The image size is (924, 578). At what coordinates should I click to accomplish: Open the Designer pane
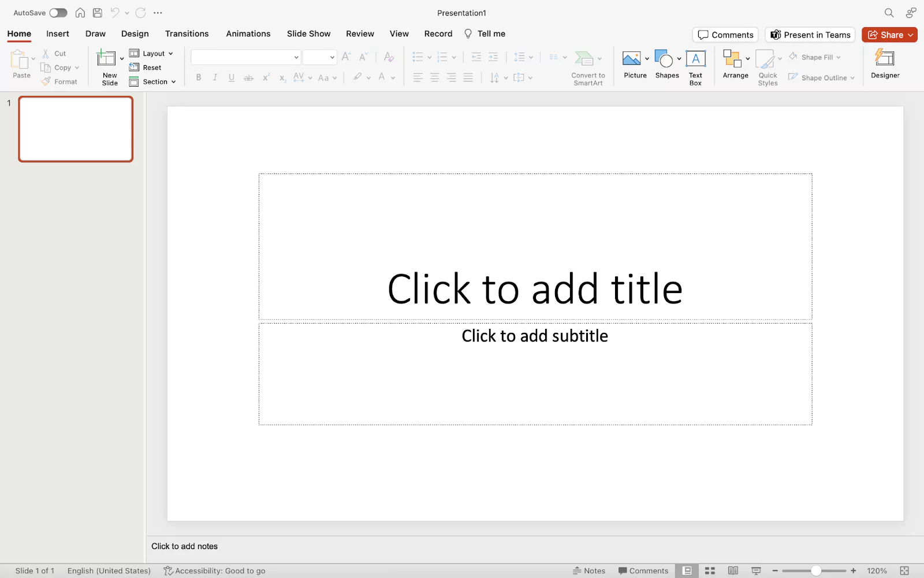(x=885, y=64)
